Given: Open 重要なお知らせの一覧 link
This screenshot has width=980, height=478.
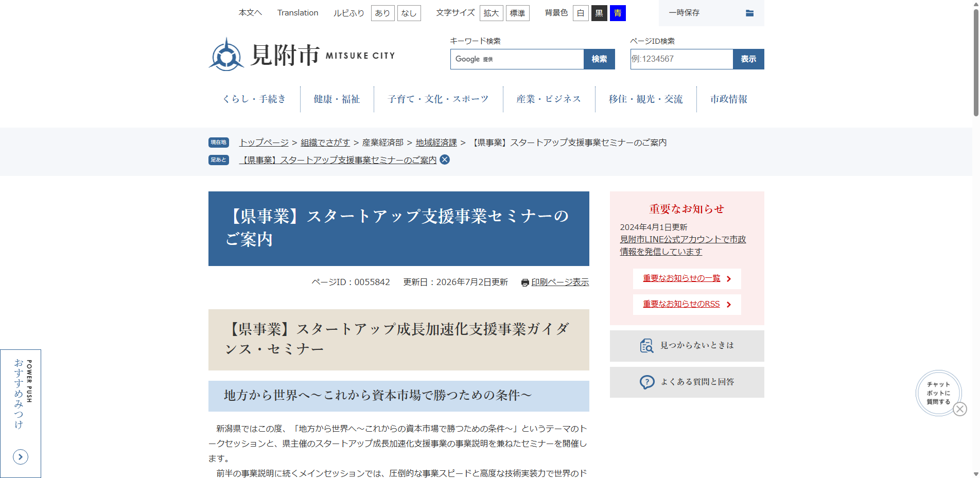Looking at the screenshot, I should point(681,278).
